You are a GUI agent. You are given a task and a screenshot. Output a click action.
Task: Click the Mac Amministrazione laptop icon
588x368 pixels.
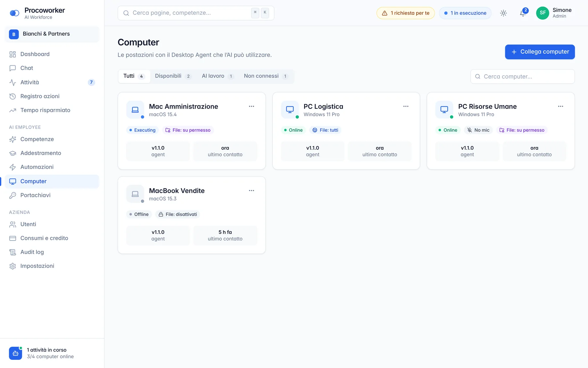coord(135,110)
